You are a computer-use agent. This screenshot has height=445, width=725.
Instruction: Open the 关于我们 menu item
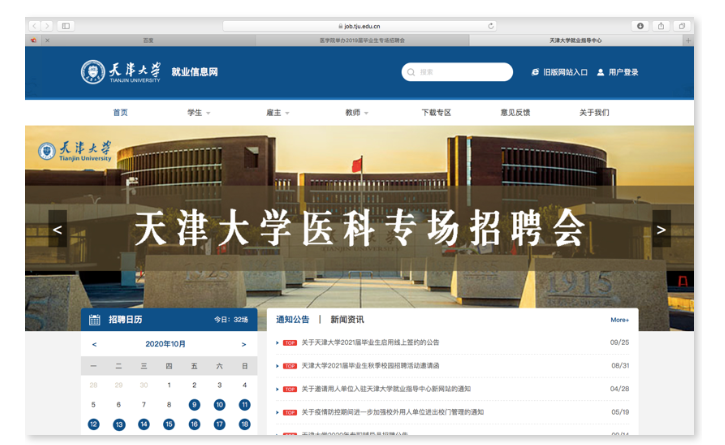coord(594,112)
